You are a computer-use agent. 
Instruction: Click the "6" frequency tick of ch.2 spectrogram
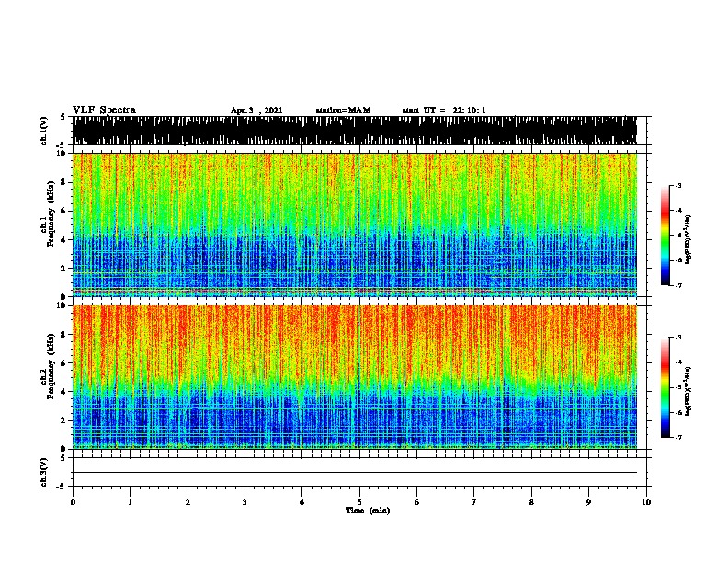click(64, 363)
